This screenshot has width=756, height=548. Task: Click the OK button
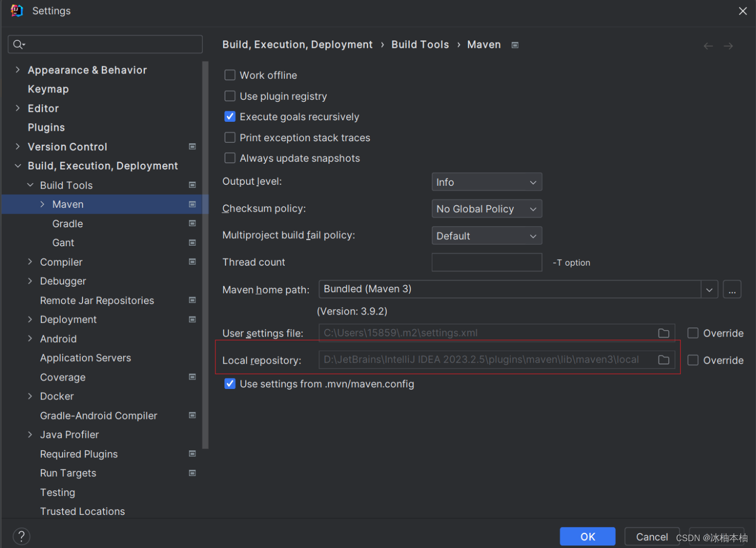click(587, 536)
